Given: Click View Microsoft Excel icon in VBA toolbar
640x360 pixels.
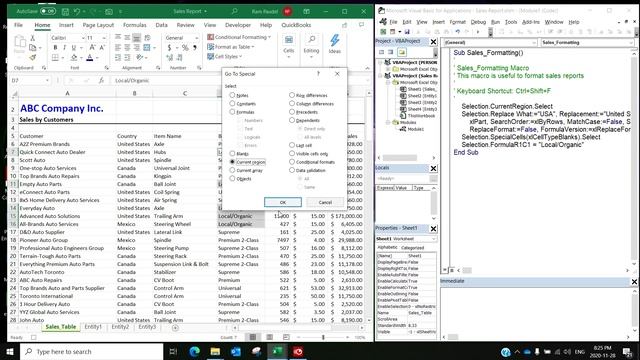Looking at the screenshot, I should 383,32.
